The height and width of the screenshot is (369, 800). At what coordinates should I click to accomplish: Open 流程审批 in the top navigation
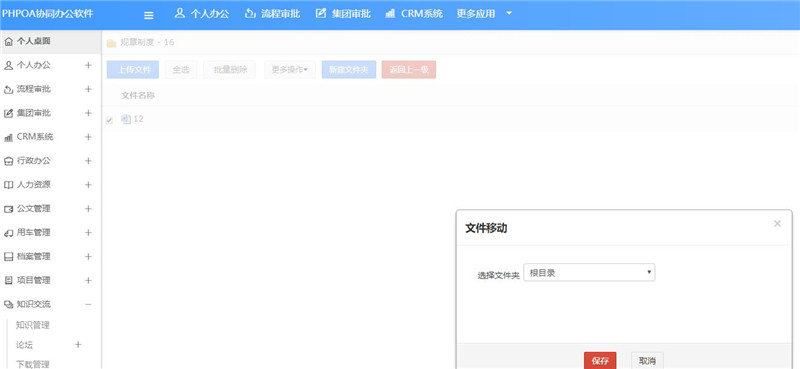click(x=273, y=14)
